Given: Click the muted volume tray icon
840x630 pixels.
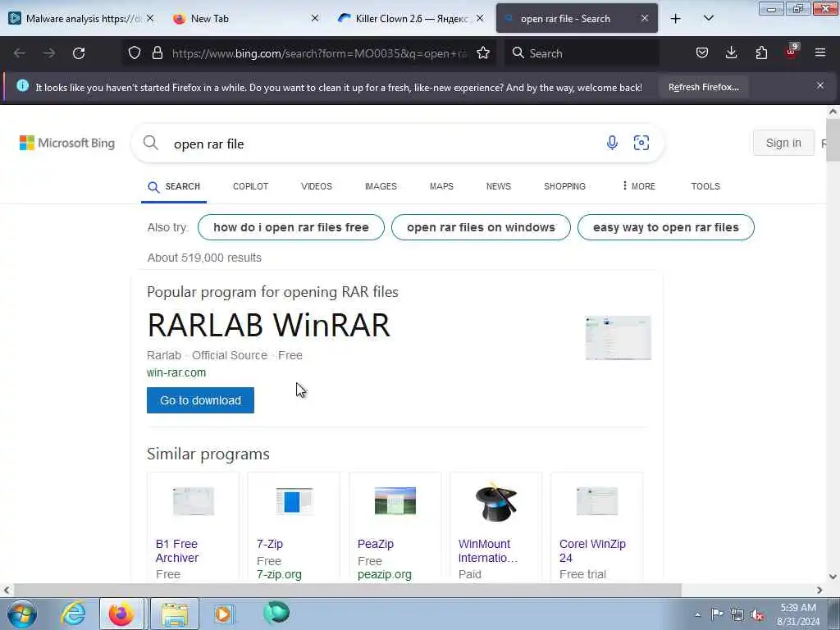Looking at the screenshot, I should click(757, 614).
